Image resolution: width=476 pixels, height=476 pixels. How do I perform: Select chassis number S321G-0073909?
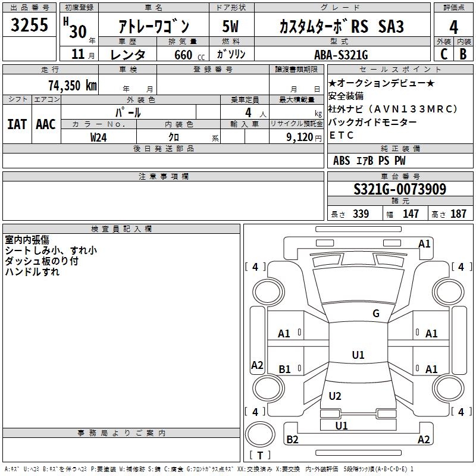point(399,189)
